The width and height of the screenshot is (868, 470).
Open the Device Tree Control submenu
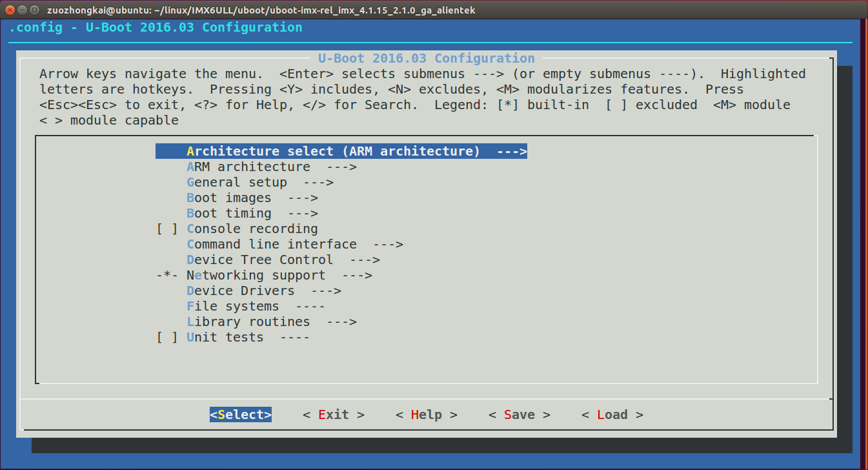click(283, 260)
